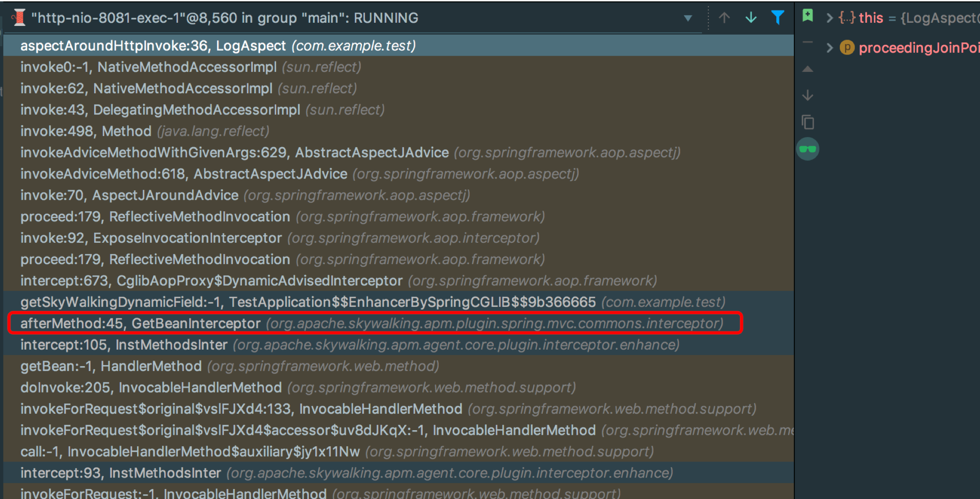The image size is (980, 499).
Task: Click the previous frame up arrow
Action: click(724, 18)
